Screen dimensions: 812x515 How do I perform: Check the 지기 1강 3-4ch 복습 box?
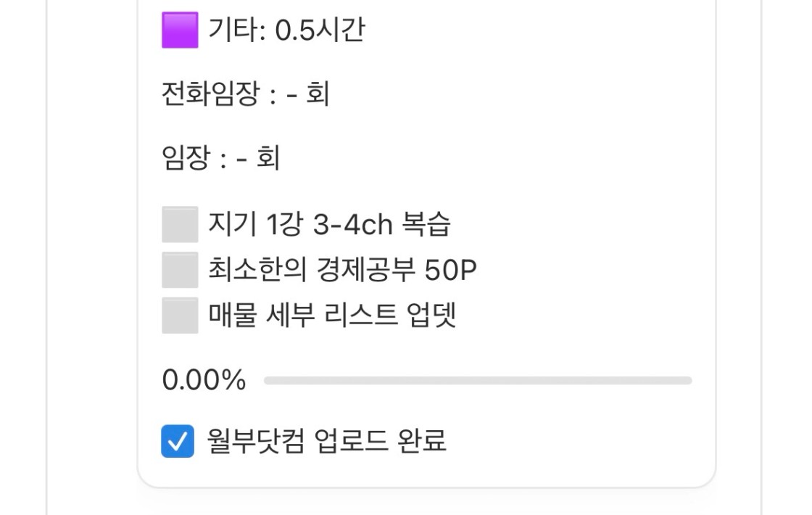180,225
